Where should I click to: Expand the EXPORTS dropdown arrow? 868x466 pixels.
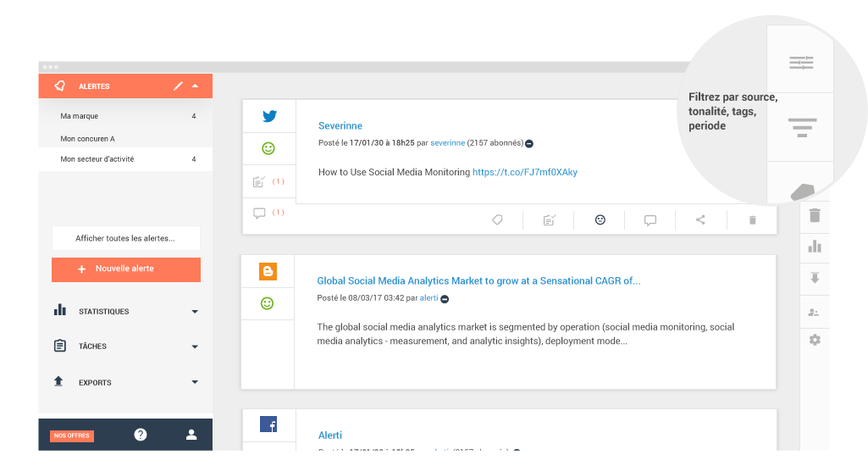[x=195, y=382]
